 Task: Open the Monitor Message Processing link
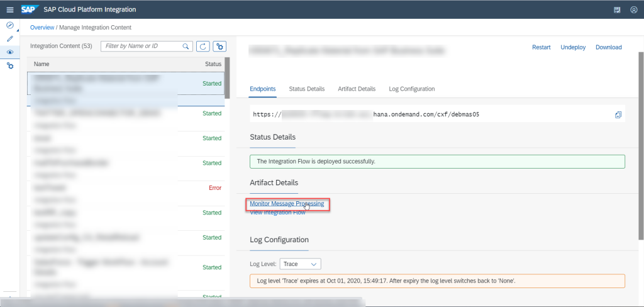287,203
